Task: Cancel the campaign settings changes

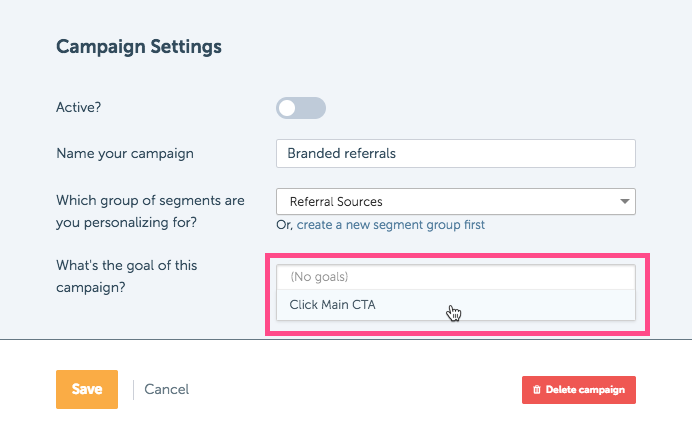Action: pos(166,390)
